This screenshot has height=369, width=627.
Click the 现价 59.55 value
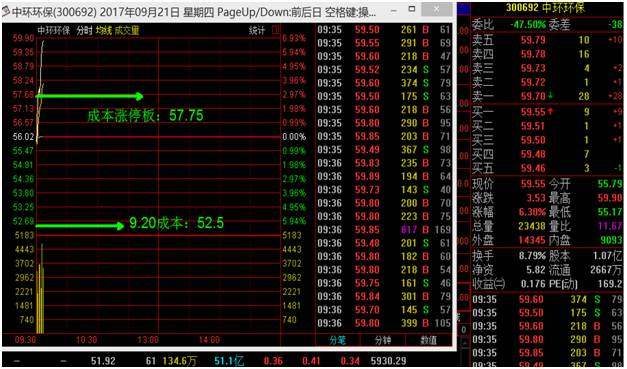point(533,184)
